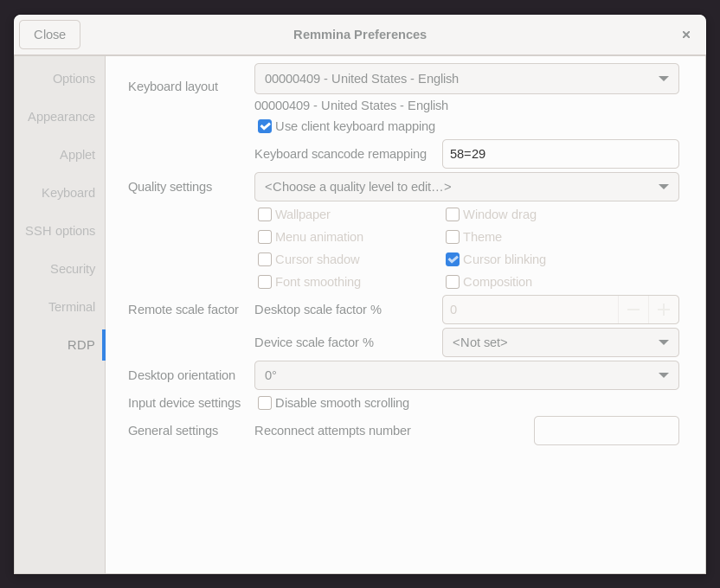720x588 pixels.
Task: Select the Terminal tab
Action: pyautogui.click(x=72, y=307)
